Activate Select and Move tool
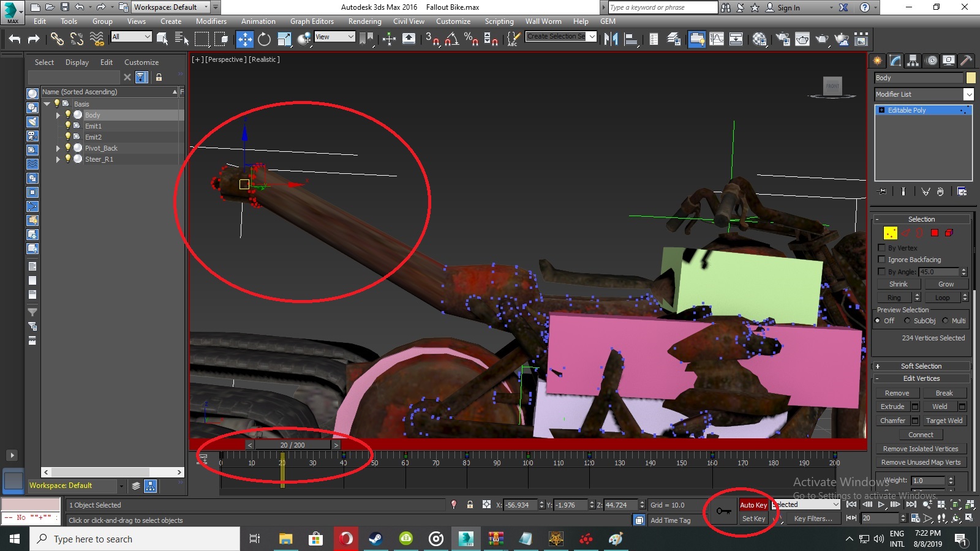This screenshot has width=980, height=551. (245, 39)
